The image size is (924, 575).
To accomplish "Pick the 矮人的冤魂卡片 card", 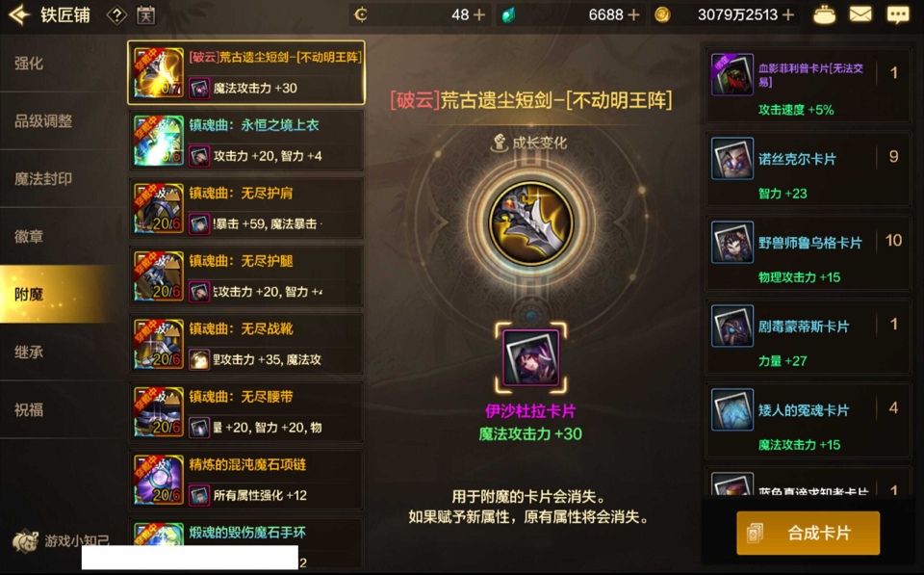I will click(808, 421).
